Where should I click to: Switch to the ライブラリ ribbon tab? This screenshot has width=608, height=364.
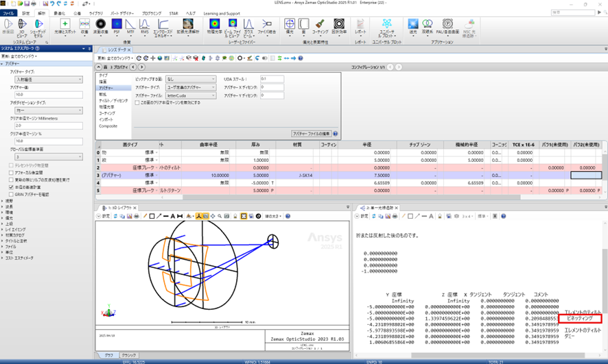pyautogui.click(x=95, y=13)
